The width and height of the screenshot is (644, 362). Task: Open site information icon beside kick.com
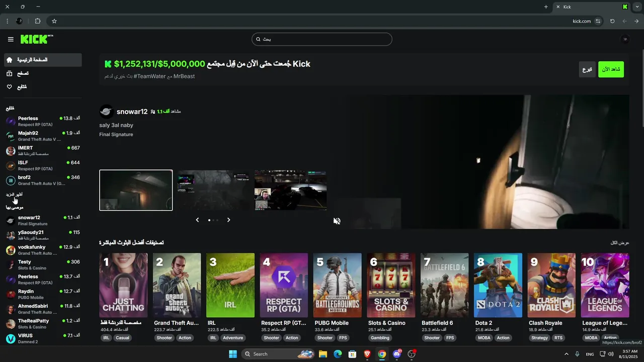[x=598, y=21]
